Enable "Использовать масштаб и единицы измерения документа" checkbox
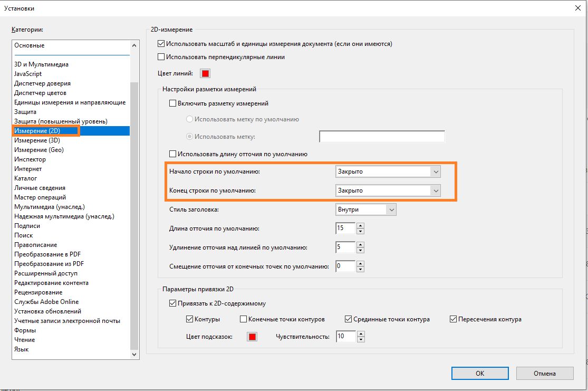588x391 pixels. [161, 44]
